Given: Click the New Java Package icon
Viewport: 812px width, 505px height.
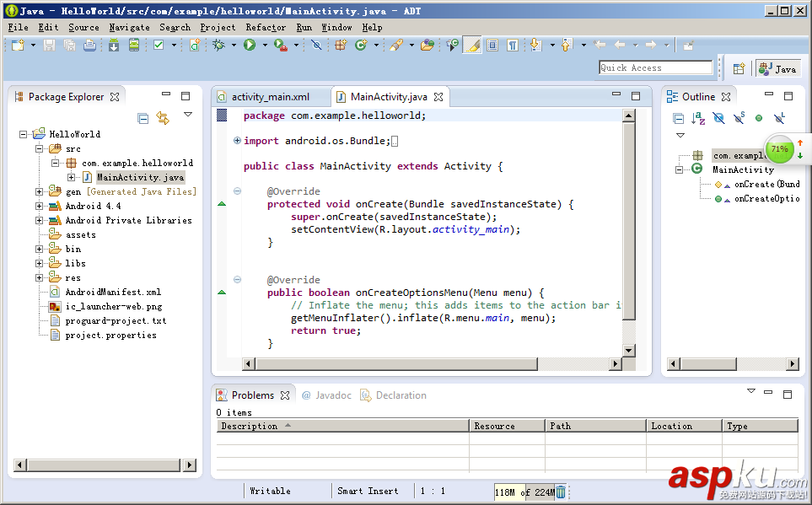Looking at the screenshot, I should [x=341, y=46].
